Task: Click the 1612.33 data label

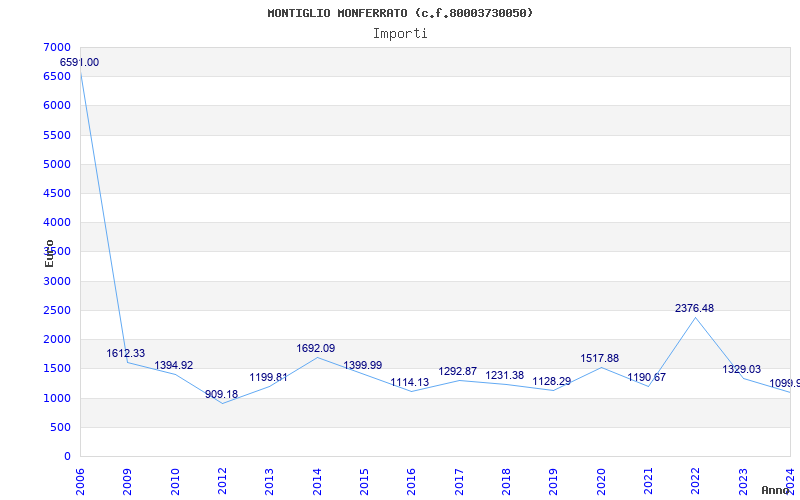Action: coord(126,354)
